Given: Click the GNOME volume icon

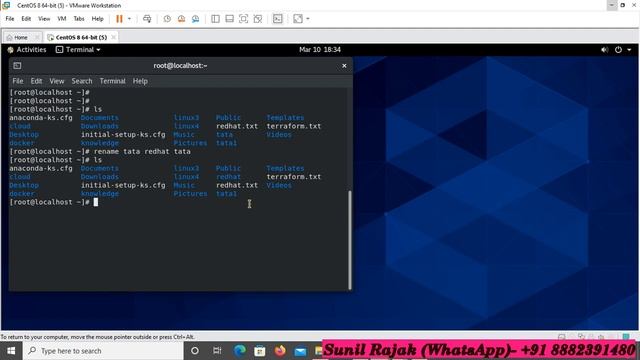Looking at the screenshot, I should pyautogui.click(x=604, y=49).
